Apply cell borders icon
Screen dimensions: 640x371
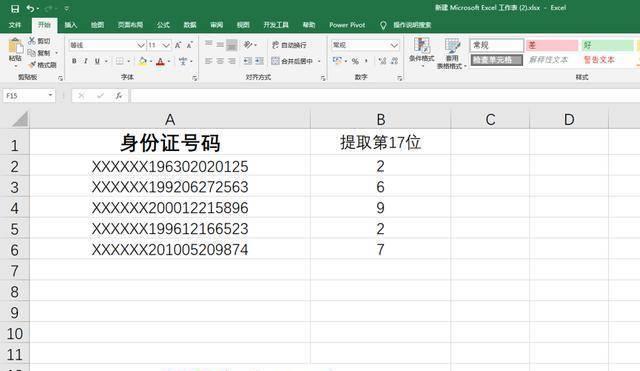[119, 61]
